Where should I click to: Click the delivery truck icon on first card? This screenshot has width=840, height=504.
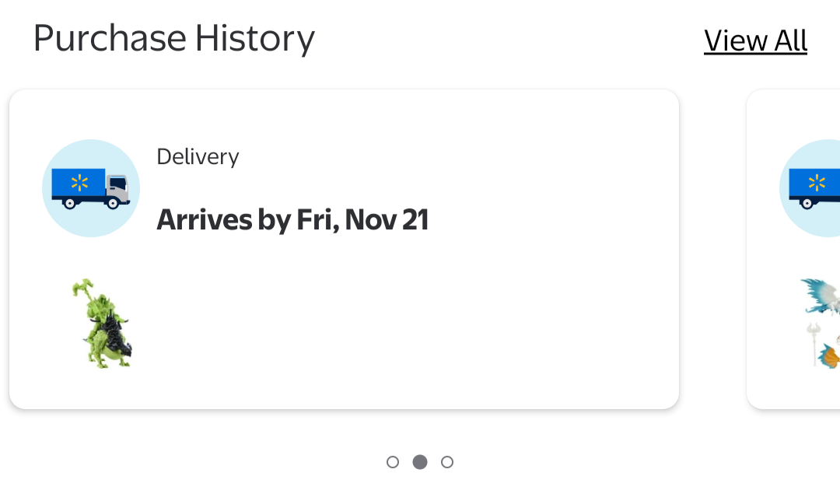tap(91, 188)
